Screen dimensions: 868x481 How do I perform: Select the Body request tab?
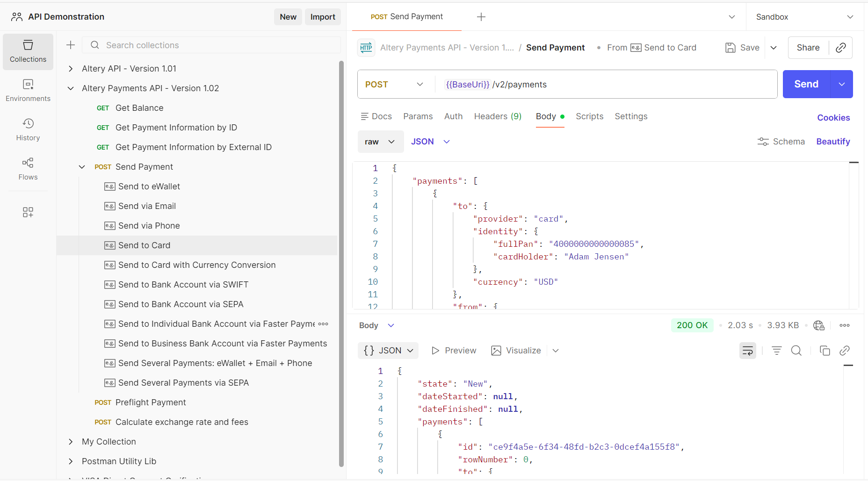550,116
